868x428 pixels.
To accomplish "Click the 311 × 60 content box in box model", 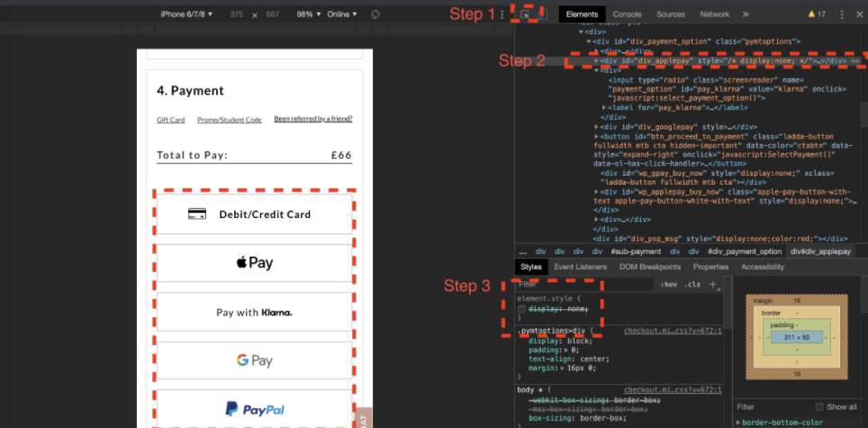I will (x=797, y=337).
